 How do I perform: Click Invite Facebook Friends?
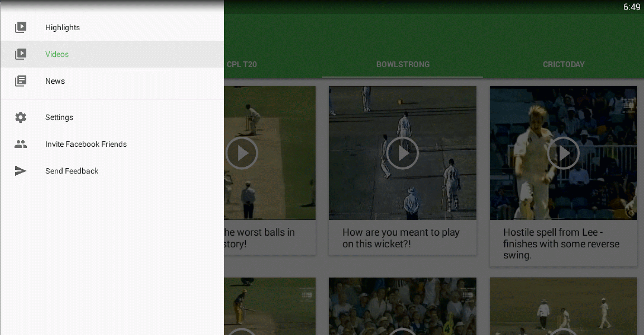(x=86, y=144)
